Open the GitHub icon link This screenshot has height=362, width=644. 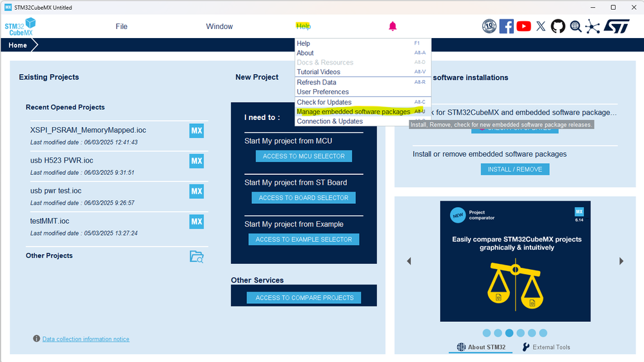[x=558, y=26]
